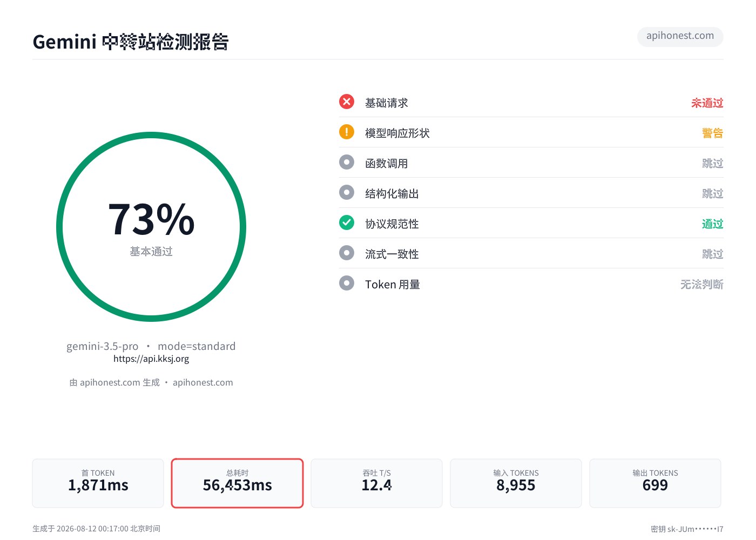Click the green 通过 status label
Viewport: 756px width, 540px height.
click(713, 224)
